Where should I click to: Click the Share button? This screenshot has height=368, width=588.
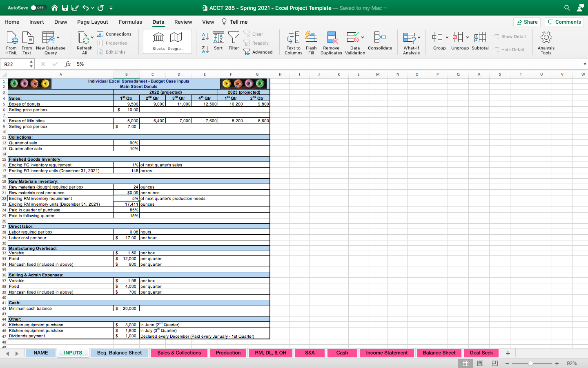[527, 22]
